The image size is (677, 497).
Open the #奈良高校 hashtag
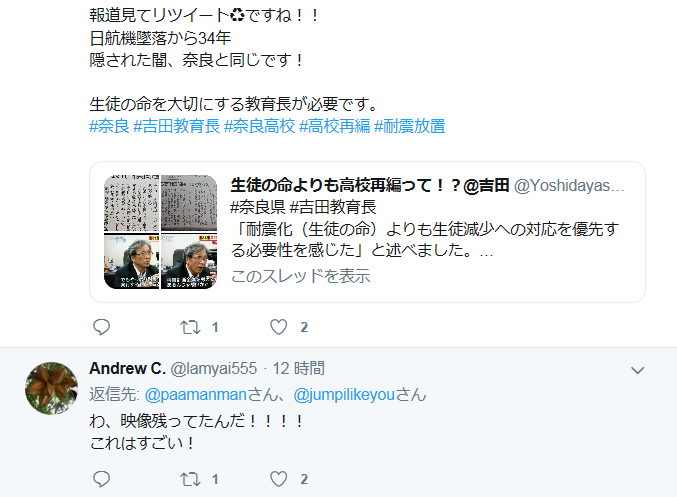click(260, 126)
